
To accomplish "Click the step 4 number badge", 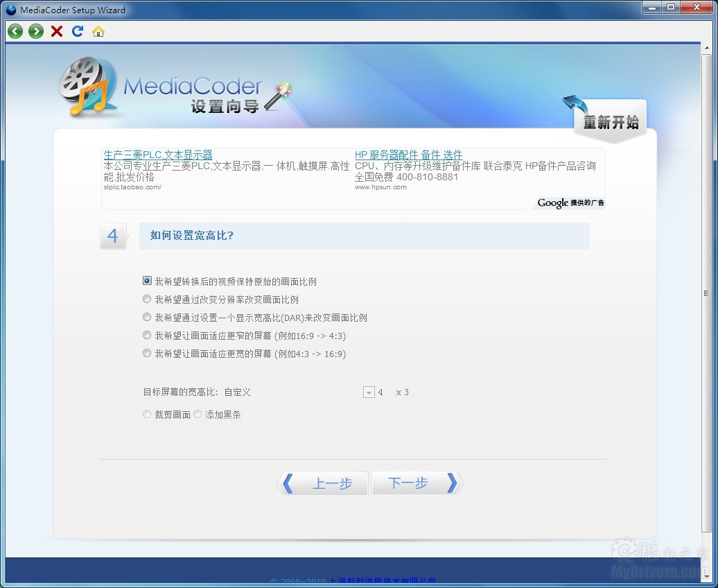I will (113, 236).
